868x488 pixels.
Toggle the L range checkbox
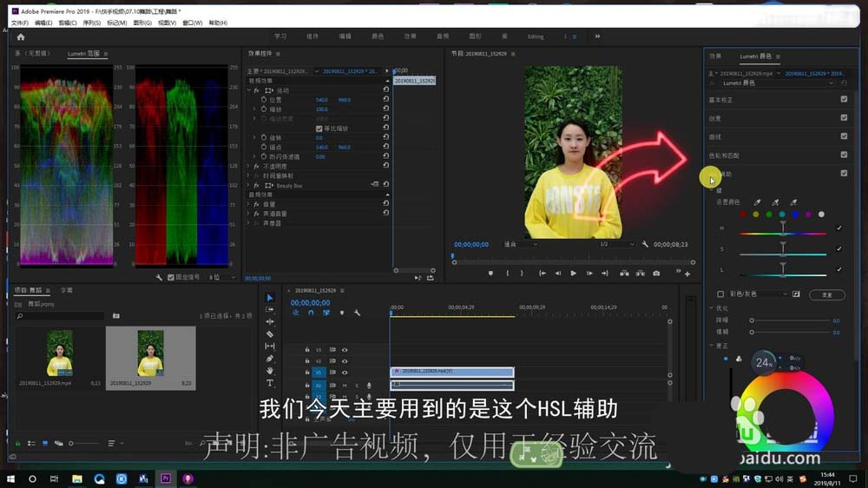[x=839, y=269]
